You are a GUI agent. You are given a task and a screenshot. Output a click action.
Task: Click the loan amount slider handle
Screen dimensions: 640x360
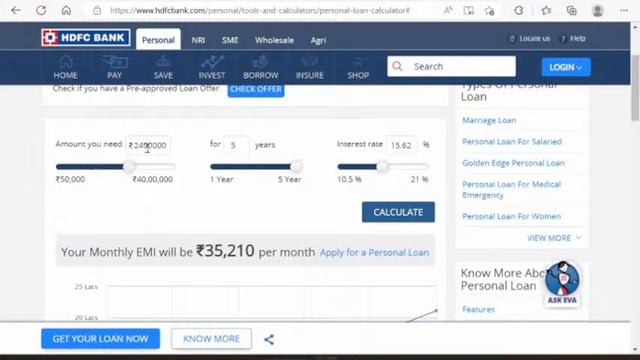coord(128,167)
